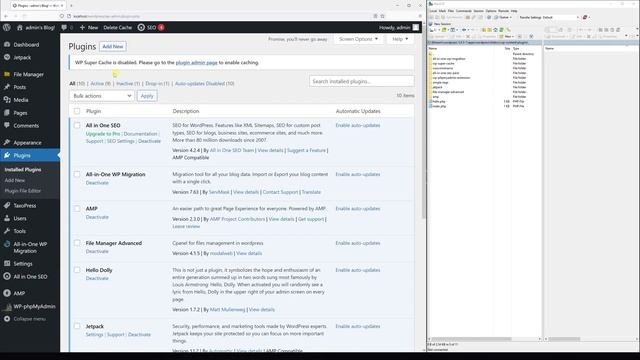This screenshot has height=360, width=640.
Task: Check the Jetpack plugin checkbox
Action: [77, 326]
